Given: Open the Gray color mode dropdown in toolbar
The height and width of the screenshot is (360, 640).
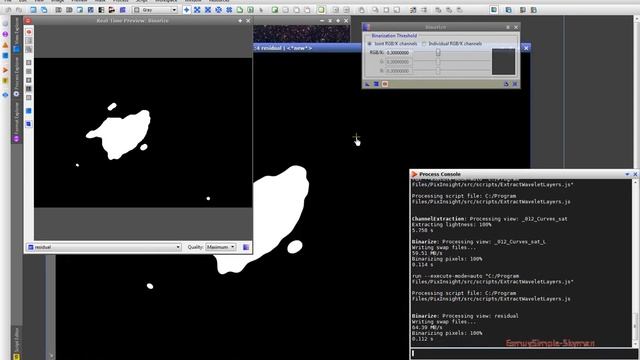Looking at the screenshot, I should [x=155, y=9].
